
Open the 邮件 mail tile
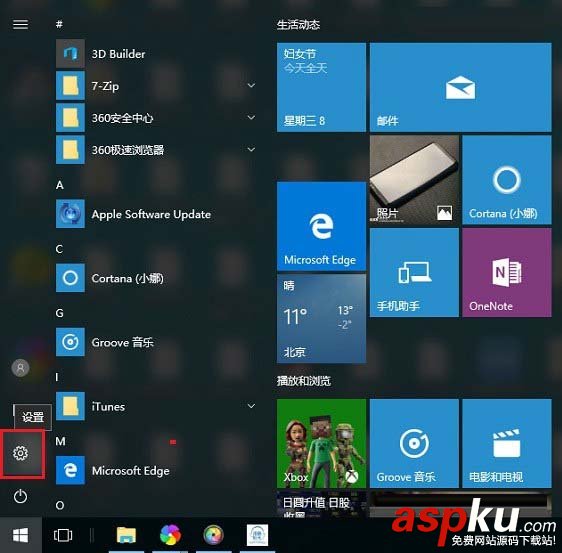pos(461,87)
